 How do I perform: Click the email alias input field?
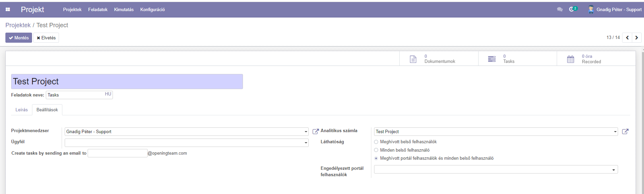coord(117,153)
